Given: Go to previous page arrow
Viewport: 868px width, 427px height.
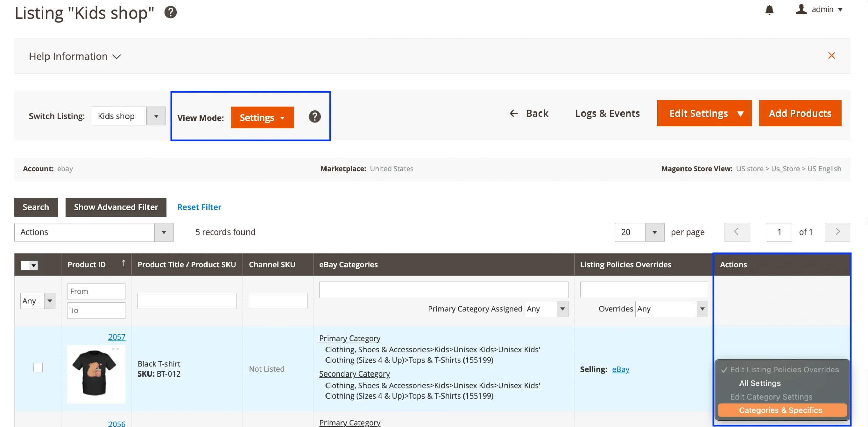Looking at the screenshot, I should click(737, 232).
